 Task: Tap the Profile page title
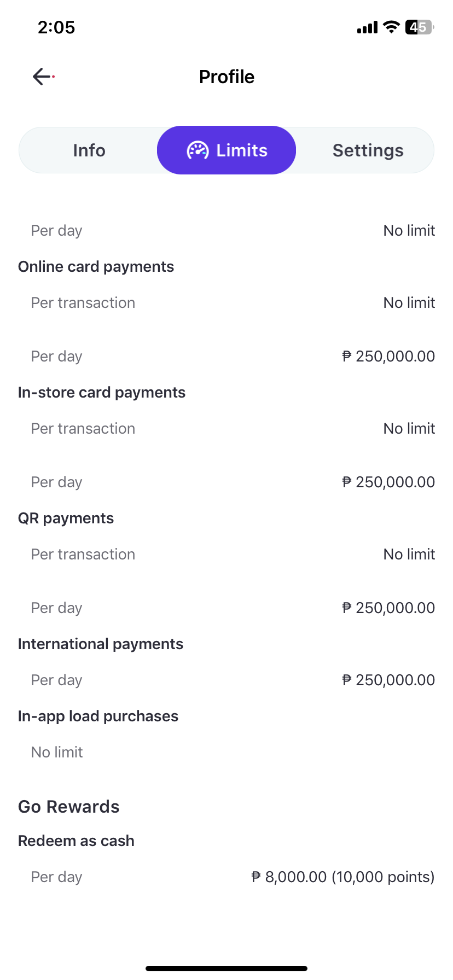click(226, 77)
